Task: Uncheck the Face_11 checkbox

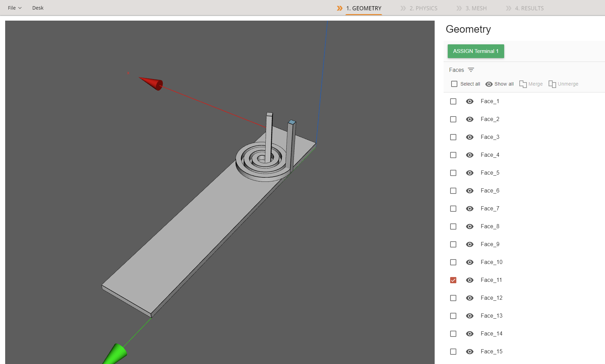Action: point(453,280)
